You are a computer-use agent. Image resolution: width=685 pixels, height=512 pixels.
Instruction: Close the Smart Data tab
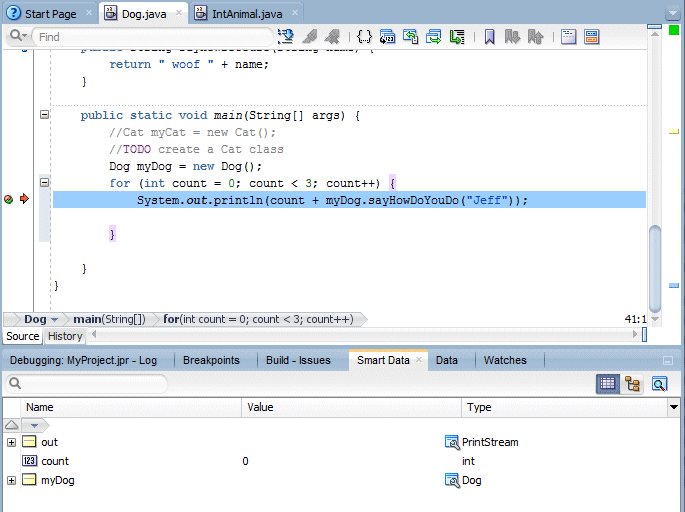point(419,360)
